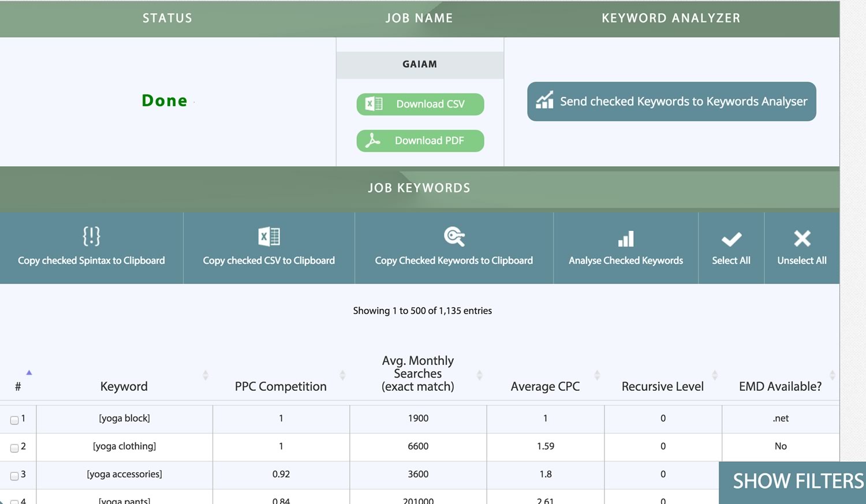Send checked Keywords to Keywords Analyser
The image size is (866, 504).
coord(671,102)
